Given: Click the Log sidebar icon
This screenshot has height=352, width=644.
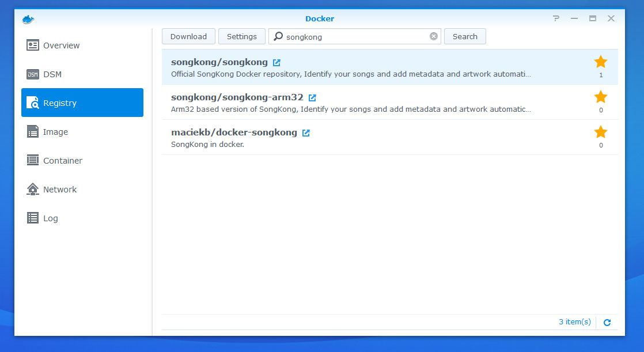Looking at the screenshot, I should [33, 218].
